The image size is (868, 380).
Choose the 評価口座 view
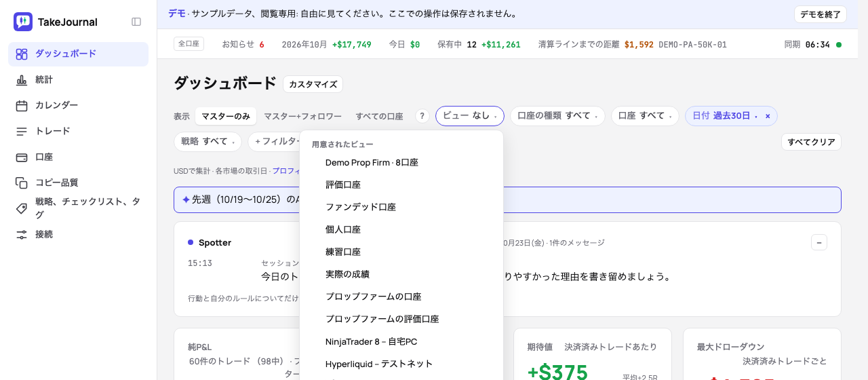[x=401, y=185]
